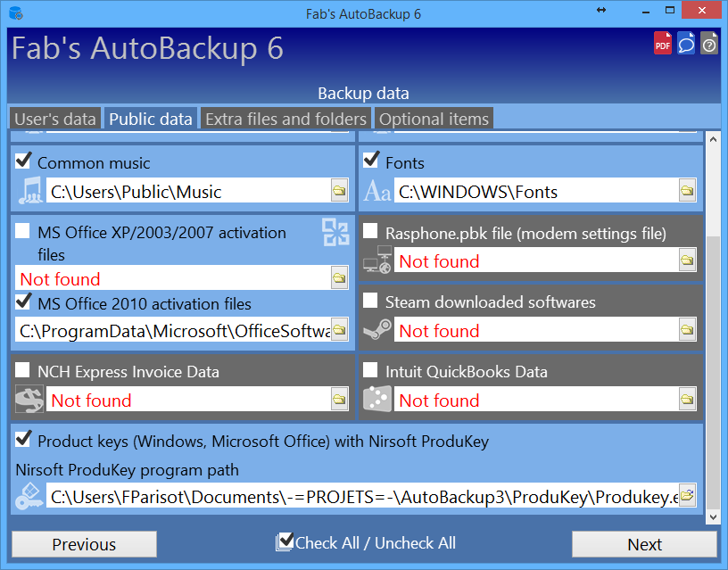Viewport: 728px width, 570px height.
Task: Browse folder for NCH Express Invoice Data
Action: 339,400
